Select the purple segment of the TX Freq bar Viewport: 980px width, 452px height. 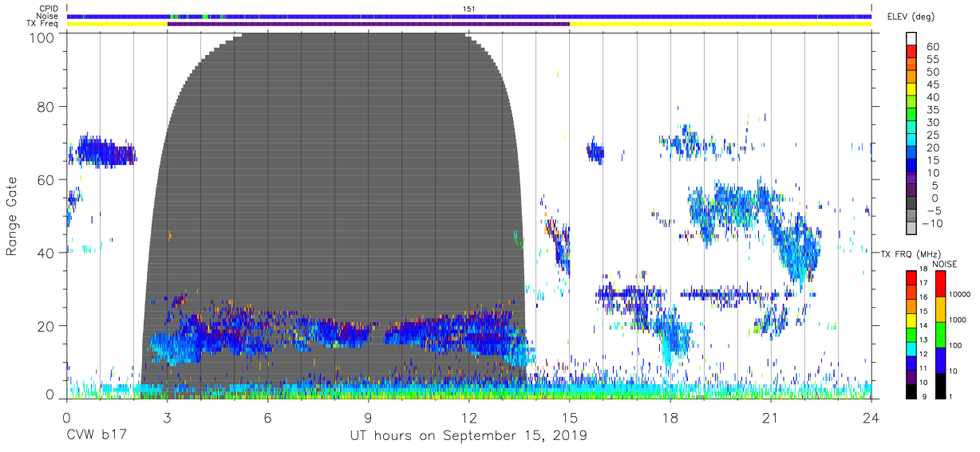pyautogui.click(x=369, y=24)
